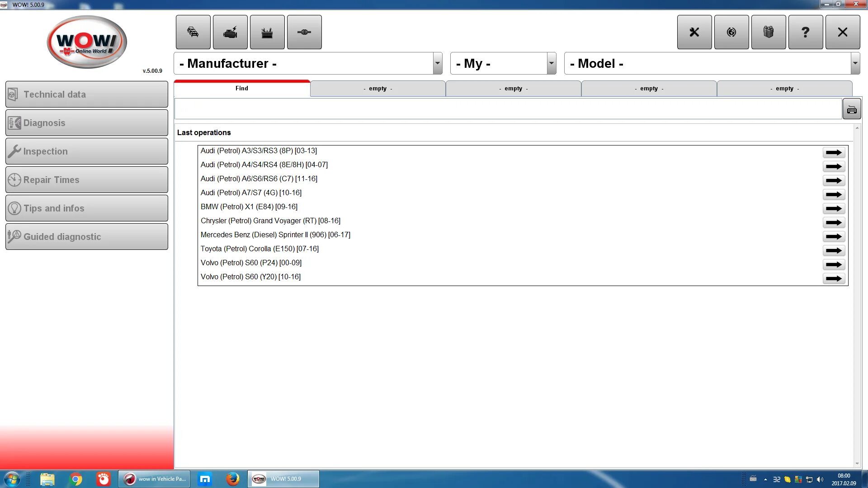Open arrow for BMW X1 (E84) row
This screenshot has height=488, width=868.
coord(834,209)
